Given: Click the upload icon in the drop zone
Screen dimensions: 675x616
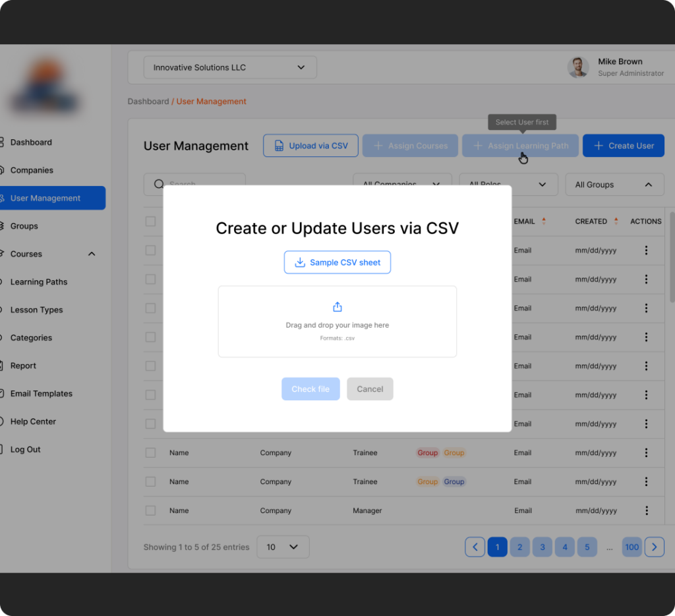Looking at the screenshot, I should click(x=337, y=307).
